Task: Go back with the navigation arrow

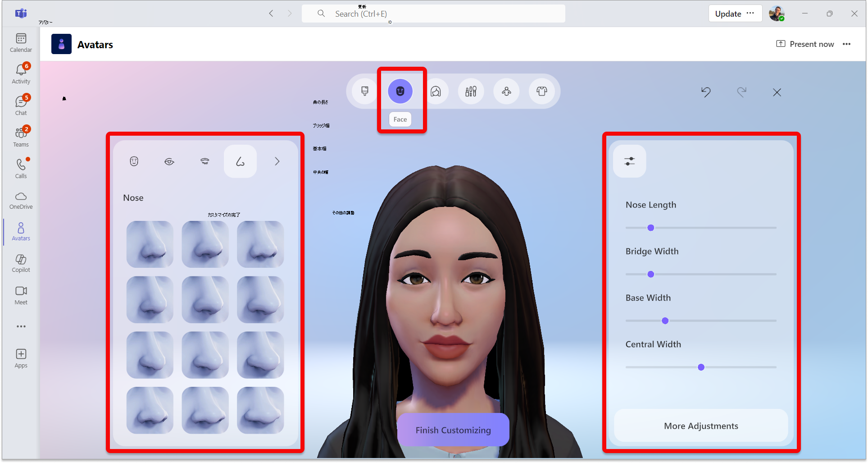Action: pyautogui.click(x=271, y=14)
